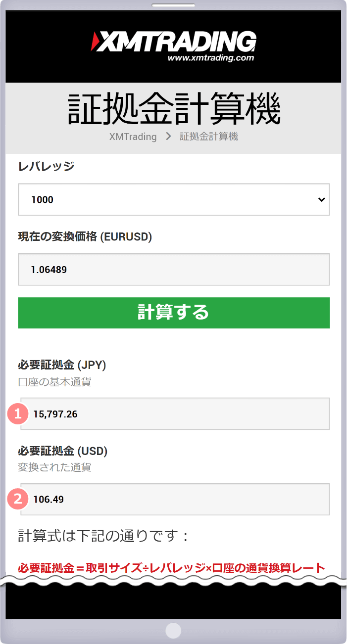Click the 証拠金計算機 breadcrumb item
This screenshot has width=347, height=644.
(x=208, y=137)
